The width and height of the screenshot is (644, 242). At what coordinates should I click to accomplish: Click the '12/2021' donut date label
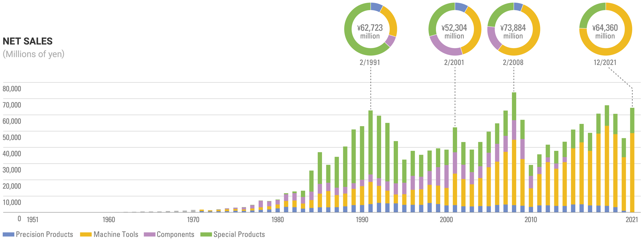tap(605, 62)
